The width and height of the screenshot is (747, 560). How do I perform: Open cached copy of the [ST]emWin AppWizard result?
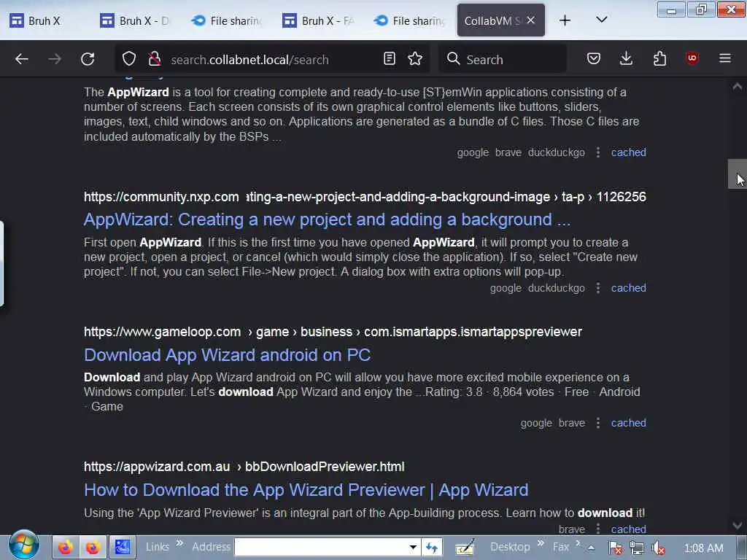click(x=628, y=152)
